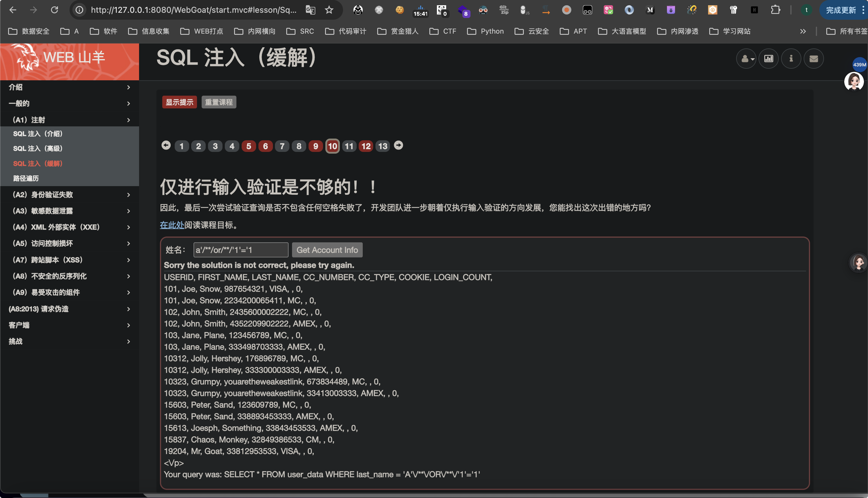868x498 pixels.
Task: Click the 显示提示 hints button
Action: (x=179, y=102)
